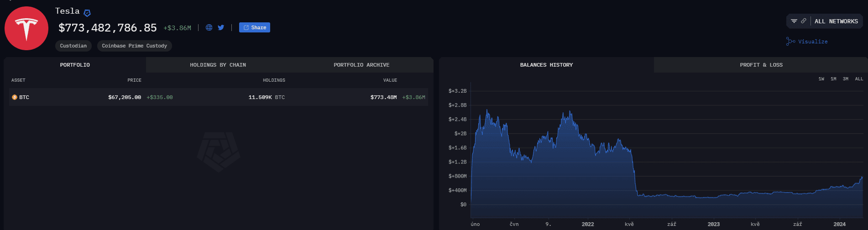Click the blue Share button
This screenshot has height=230, width=868.
(x=255, y=27)
